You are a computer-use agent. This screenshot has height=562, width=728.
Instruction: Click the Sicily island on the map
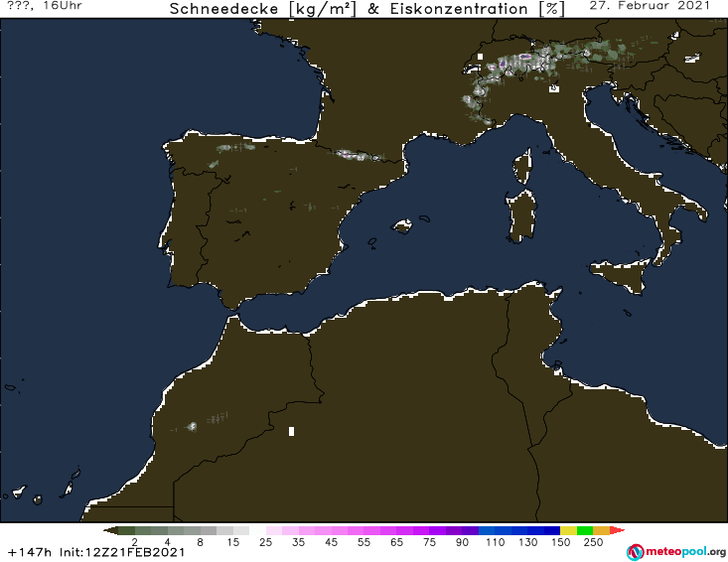[x=620, y=276]
